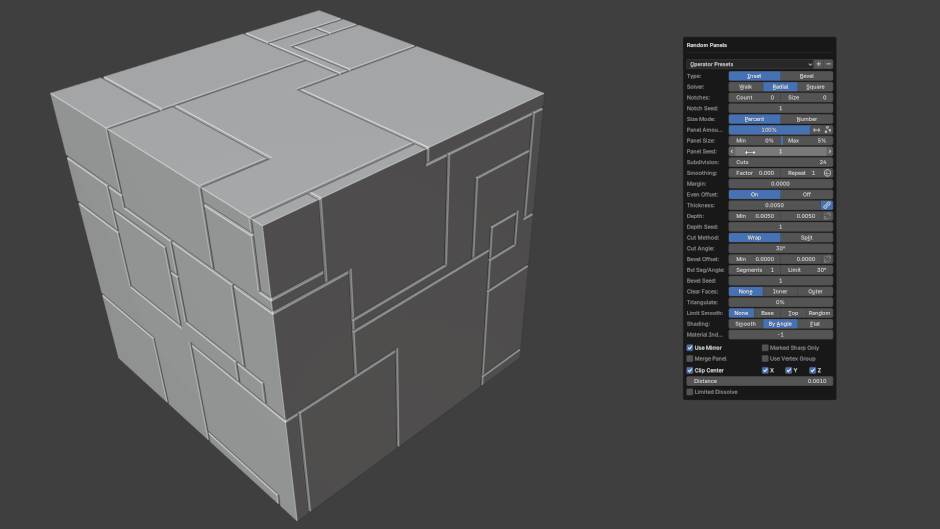Click the add preset plus icon
This screenshot has width=940, height=529.
point(819,64)
